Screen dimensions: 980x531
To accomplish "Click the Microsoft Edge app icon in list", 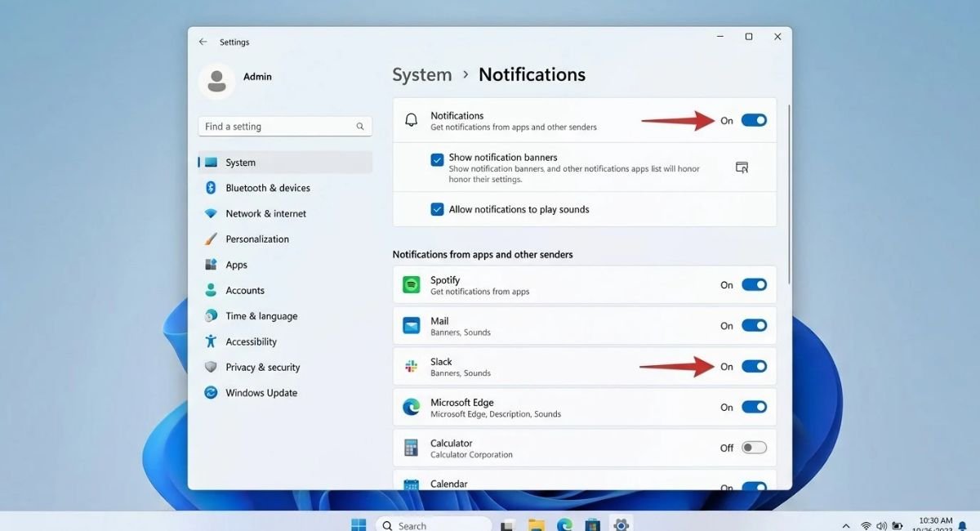I will 412,407.
